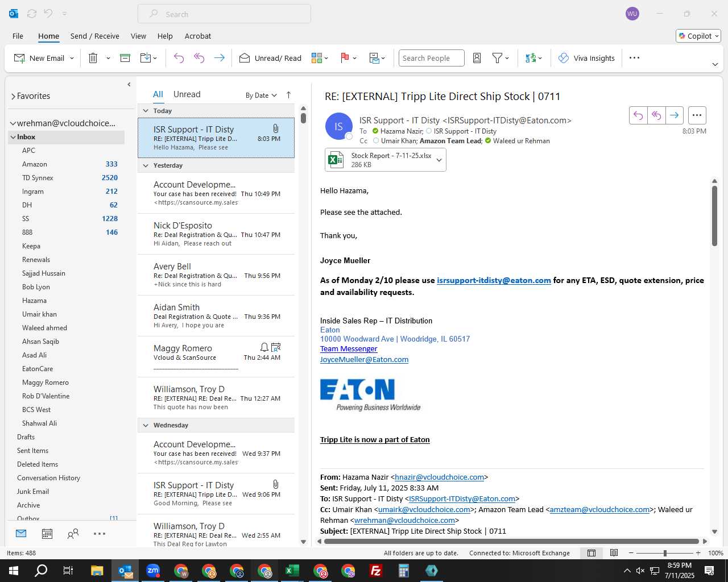The image size is (728, 582).
Task: Show Unread messages filter tab
Action: click(x=187, y=94)
